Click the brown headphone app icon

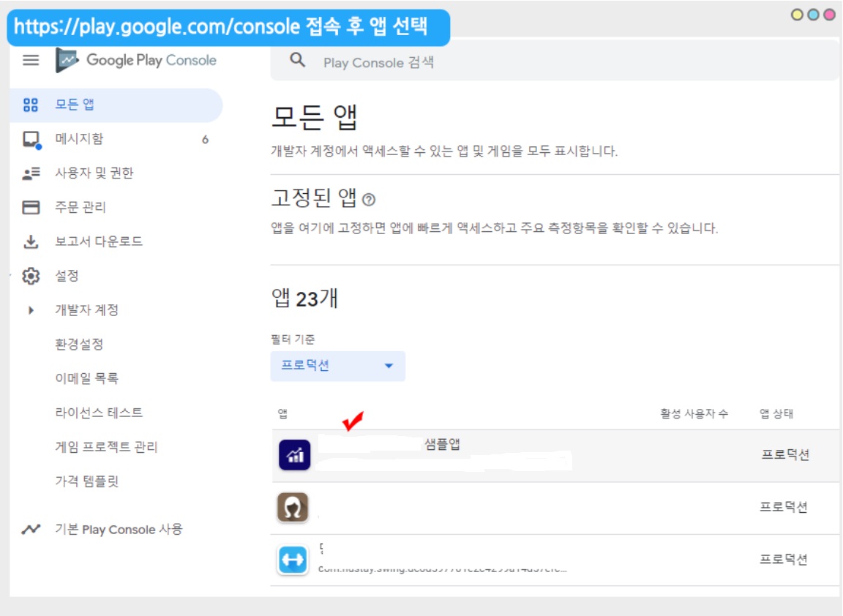293,508
